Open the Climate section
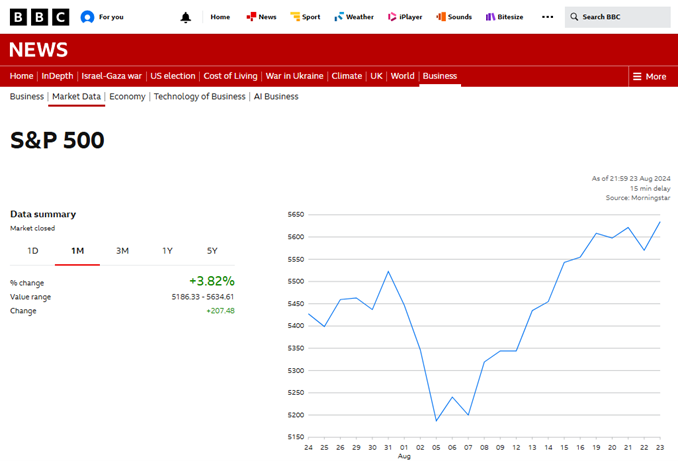This screenshot has height=461, width=678. pos(347,76)
